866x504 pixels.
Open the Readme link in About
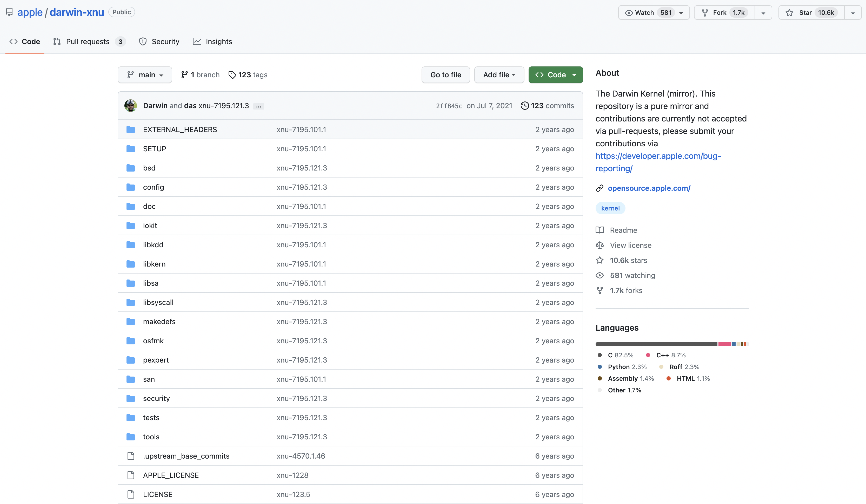(623, 230)
